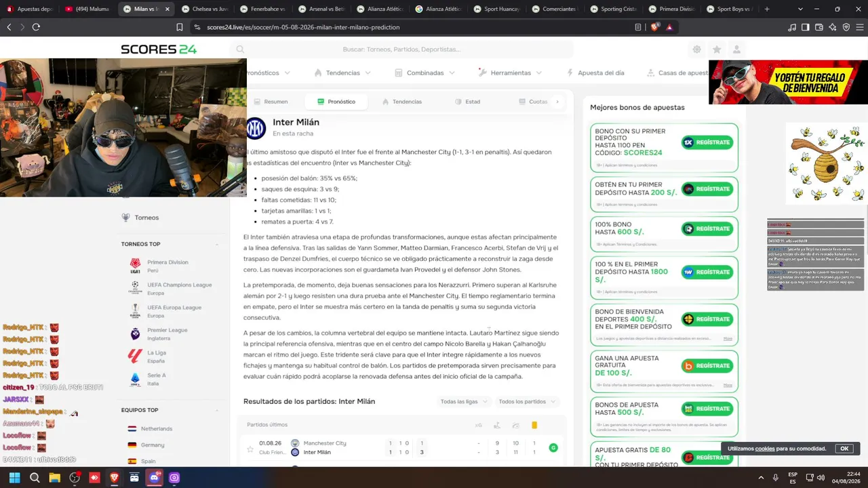Switch to the Tendencias match tab

tap(401, 102)
